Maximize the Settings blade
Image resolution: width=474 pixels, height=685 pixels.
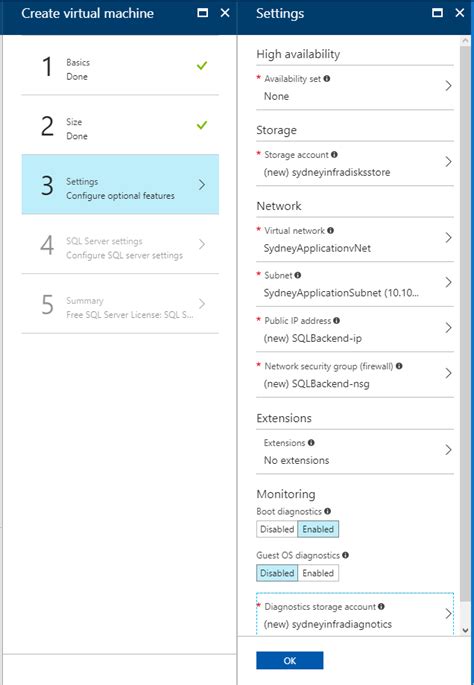pos(437,13)
